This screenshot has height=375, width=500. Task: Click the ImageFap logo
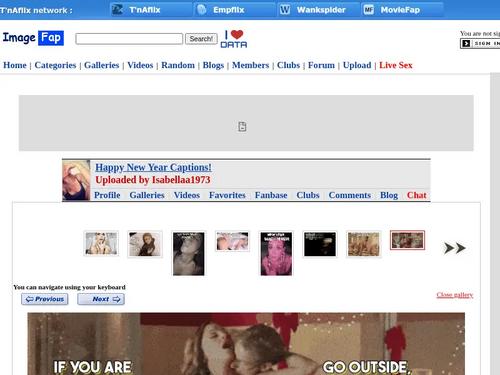(x=33, y=38)
